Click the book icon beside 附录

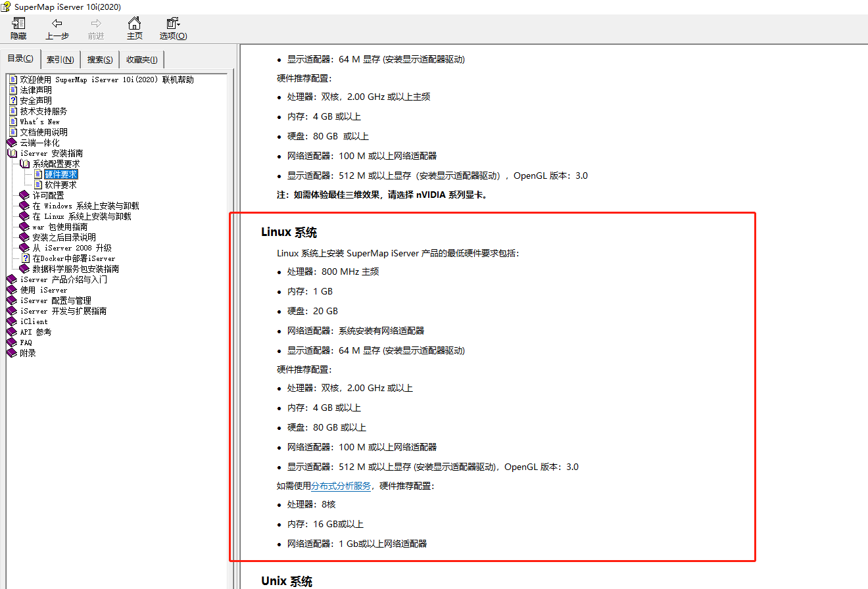click(x=12, y=353)
